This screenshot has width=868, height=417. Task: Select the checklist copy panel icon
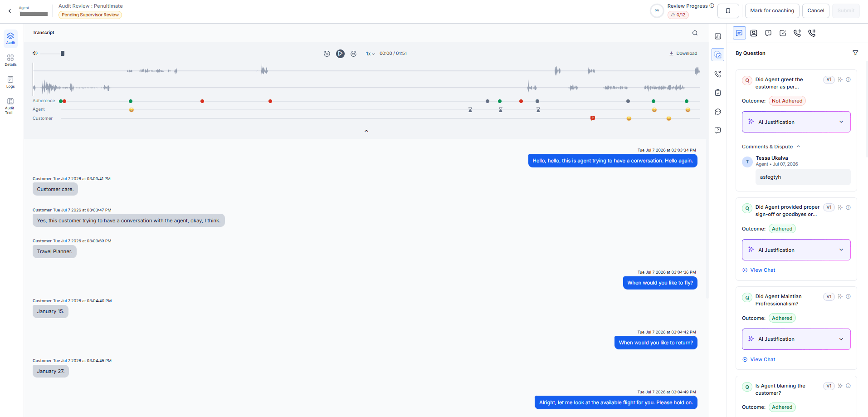718,55
